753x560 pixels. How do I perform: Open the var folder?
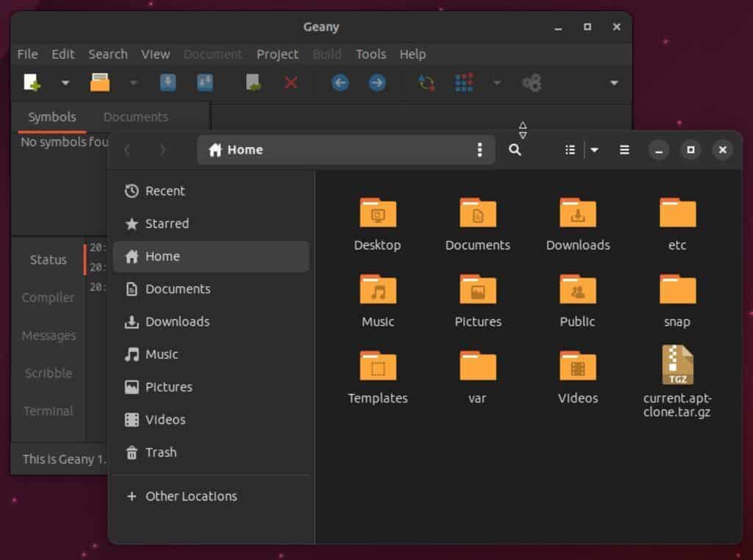pyautogui.click(x=477, y=378)
